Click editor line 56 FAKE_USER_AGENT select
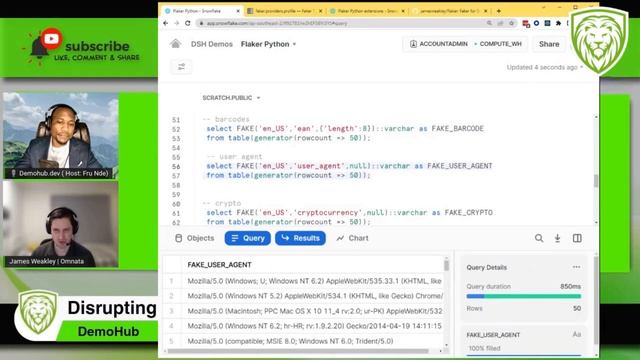This screenshot has height=360, width=640. coord(349,166)
